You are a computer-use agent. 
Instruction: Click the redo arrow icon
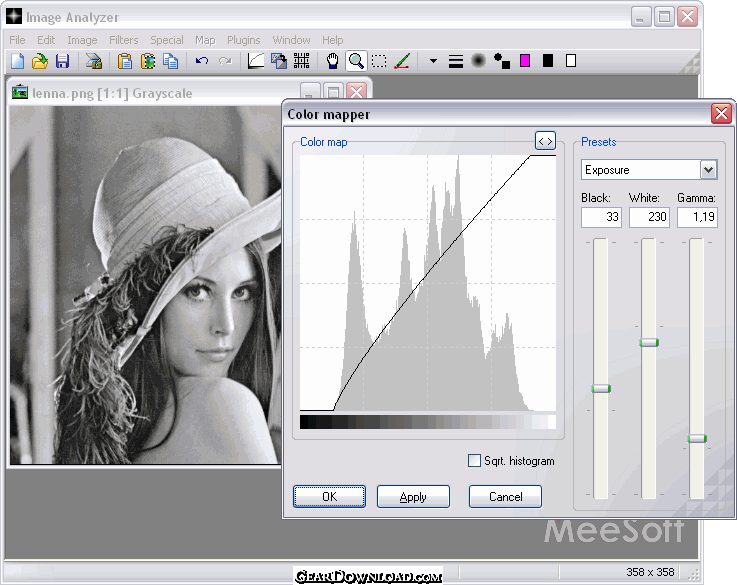click(x=225, y=61)
